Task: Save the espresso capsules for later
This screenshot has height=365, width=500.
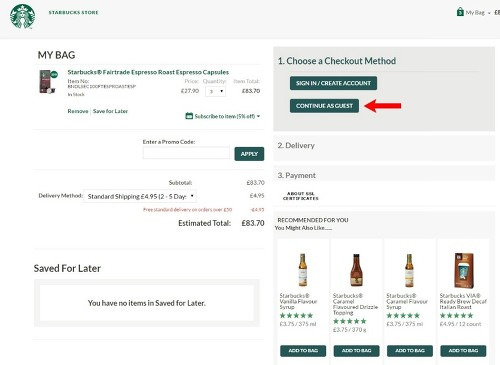Action: pos(110,111)
